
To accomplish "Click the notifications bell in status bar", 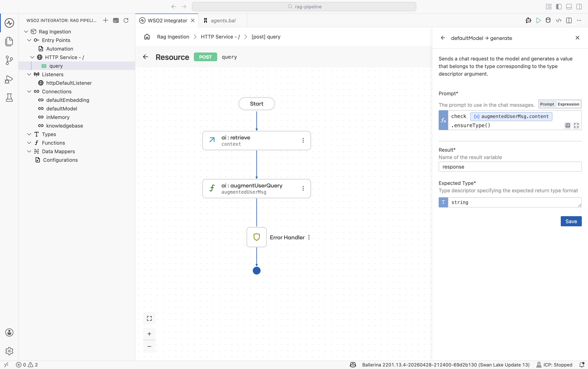I will point(582,365).
